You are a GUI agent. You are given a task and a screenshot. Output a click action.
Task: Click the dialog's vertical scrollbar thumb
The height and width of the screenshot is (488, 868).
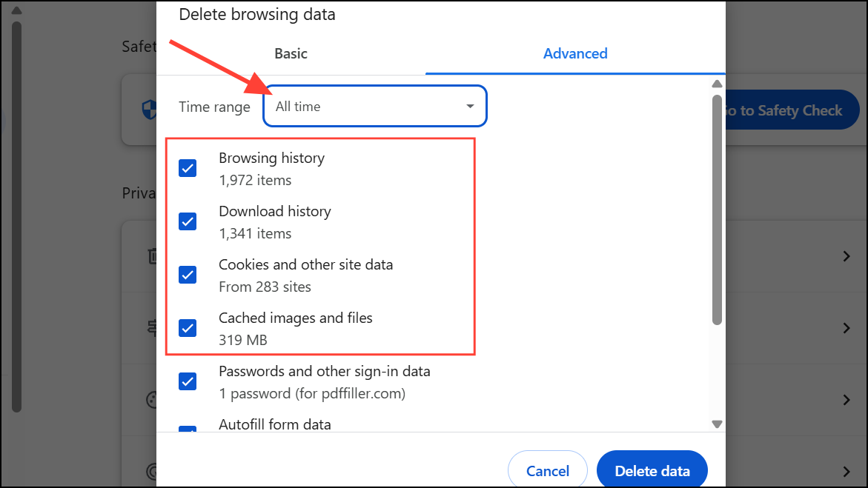click(x=717, y=209)
